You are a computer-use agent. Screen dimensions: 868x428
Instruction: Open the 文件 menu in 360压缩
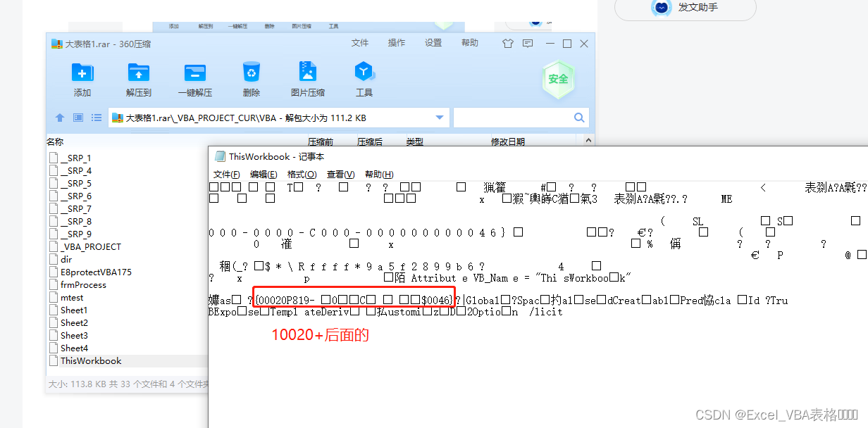[x=360, y=43]
